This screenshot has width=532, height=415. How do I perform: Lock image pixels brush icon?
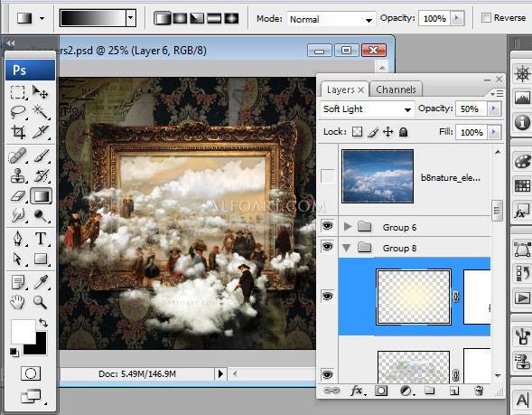pos(373,132)
